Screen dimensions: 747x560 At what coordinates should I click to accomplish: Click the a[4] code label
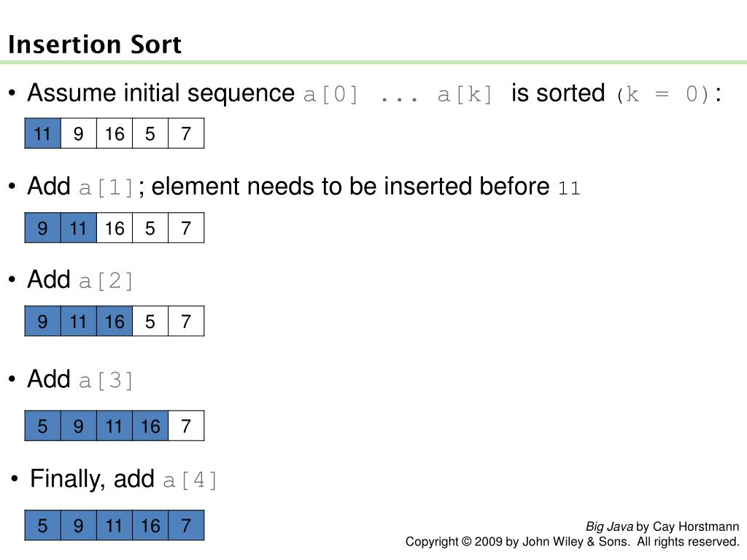(x=190, y=480)
